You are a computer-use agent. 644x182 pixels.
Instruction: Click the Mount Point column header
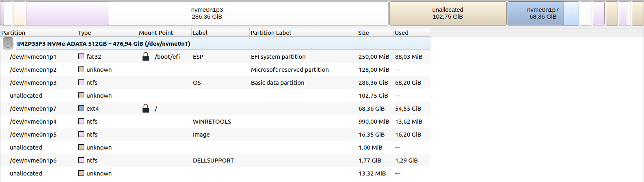[x=164, y=33]
